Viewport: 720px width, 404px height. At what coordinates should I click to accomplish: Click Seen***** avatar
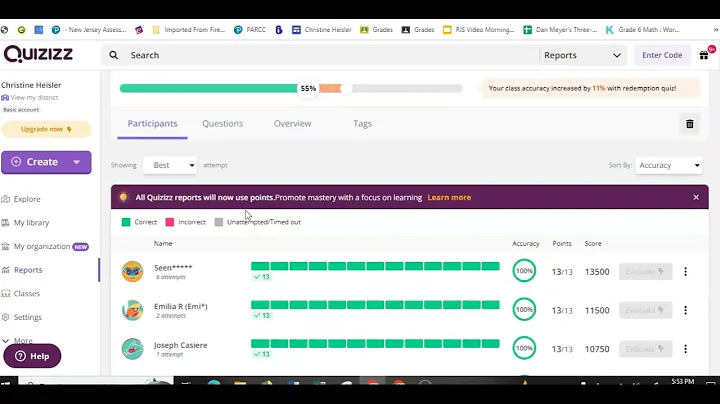tap(133, 271)
